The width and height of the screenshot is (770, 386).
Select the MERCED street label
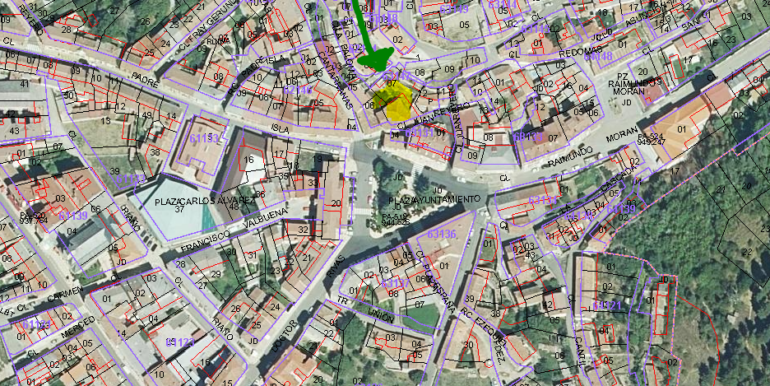(x=79, y=327)
